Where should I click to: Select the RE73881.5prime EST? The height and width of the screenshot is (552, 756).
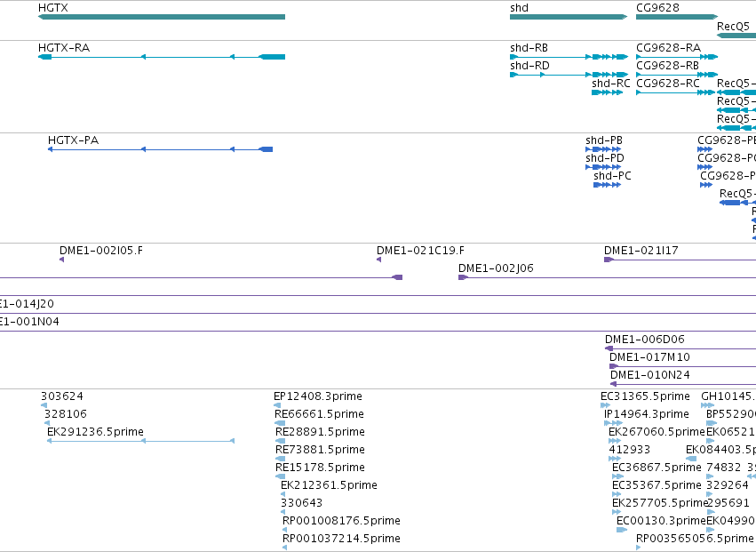(280, 459)
